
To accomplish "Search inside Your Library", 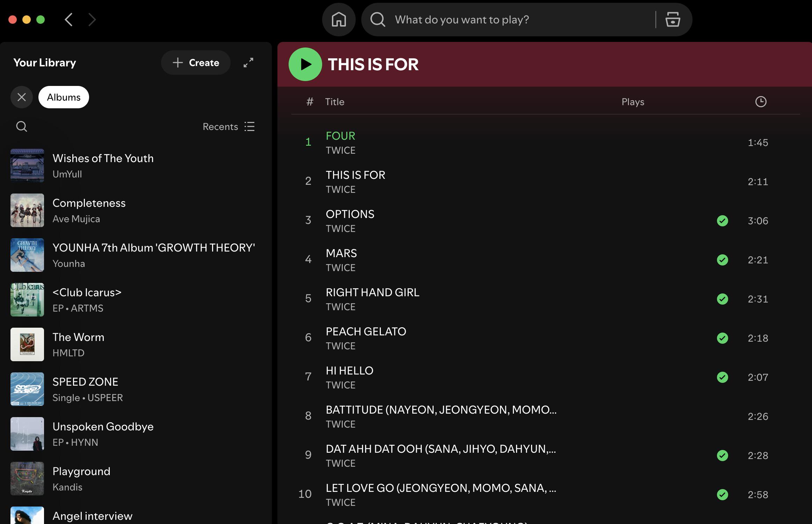I will [x=22, y=126].
